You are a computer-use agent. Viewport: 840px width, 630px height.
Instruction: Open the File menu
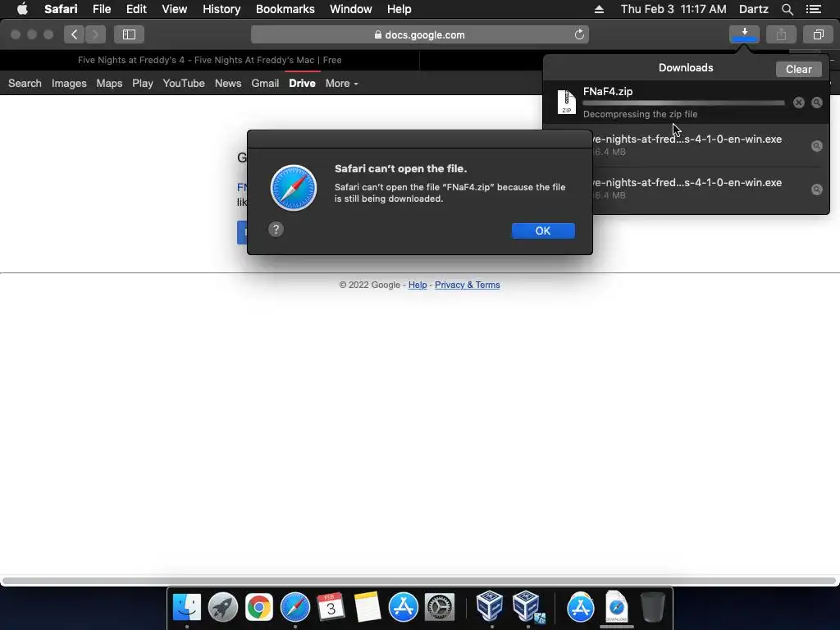click(x=101, y=9)
